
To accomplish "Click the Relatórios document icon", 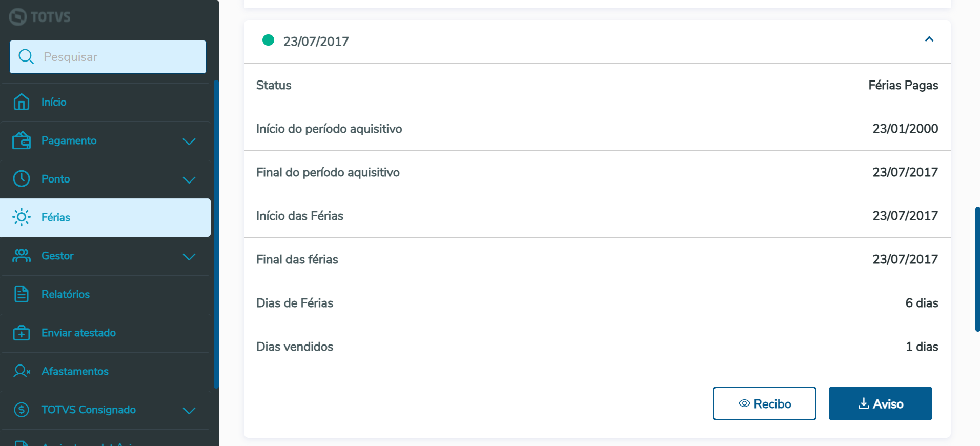I will 22,294.
